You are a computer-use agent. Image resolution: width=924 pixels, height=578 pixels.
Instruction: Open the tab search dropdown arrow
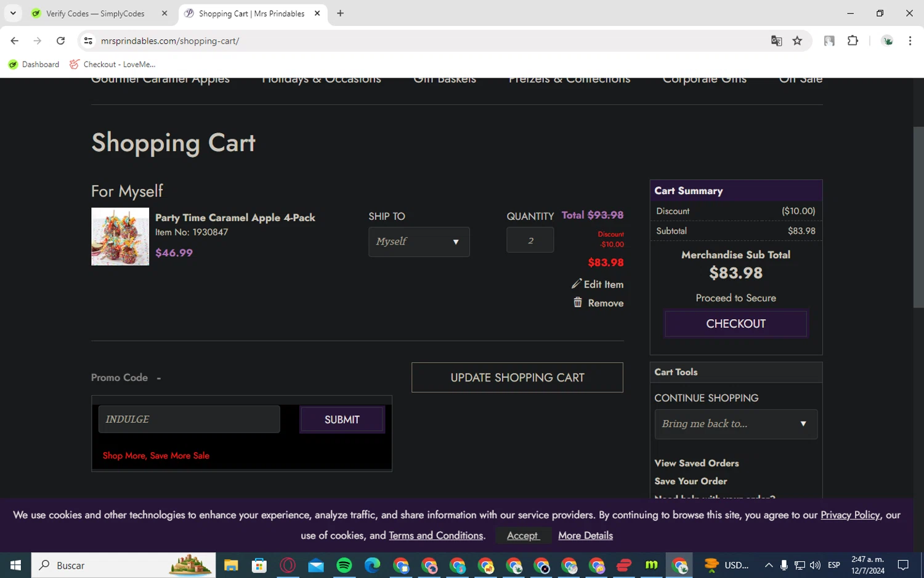13,13
